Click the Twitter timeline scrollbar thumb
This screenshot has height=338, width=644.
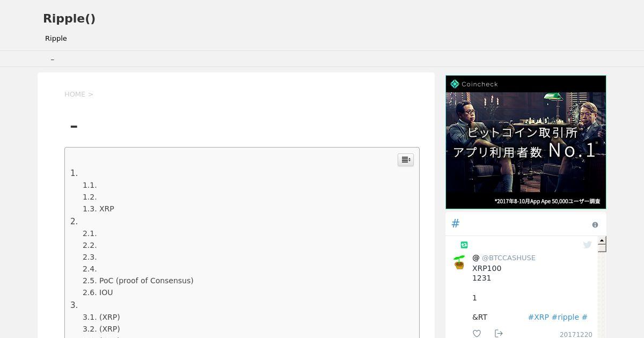(602, 248)
